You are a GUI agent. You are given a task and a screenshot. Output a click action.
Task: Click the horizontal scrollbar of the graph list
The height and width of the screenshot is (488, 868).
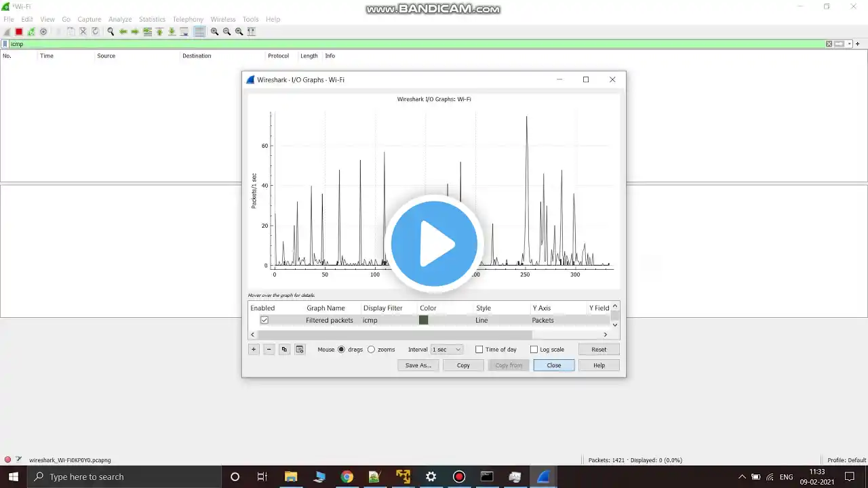pos(395,334)
